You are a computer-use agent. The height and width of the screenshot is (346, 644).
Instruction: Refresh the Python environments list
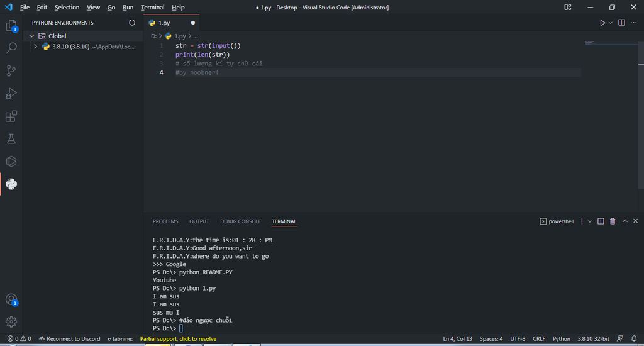tap(132, 23)
